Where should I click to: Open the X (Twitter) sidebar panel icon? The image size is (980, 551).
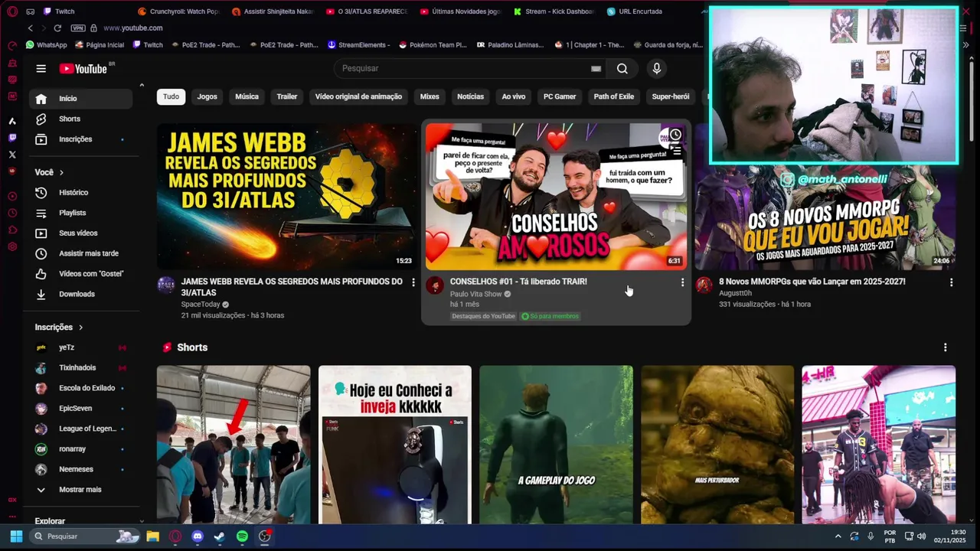click(x=12, y=155)
